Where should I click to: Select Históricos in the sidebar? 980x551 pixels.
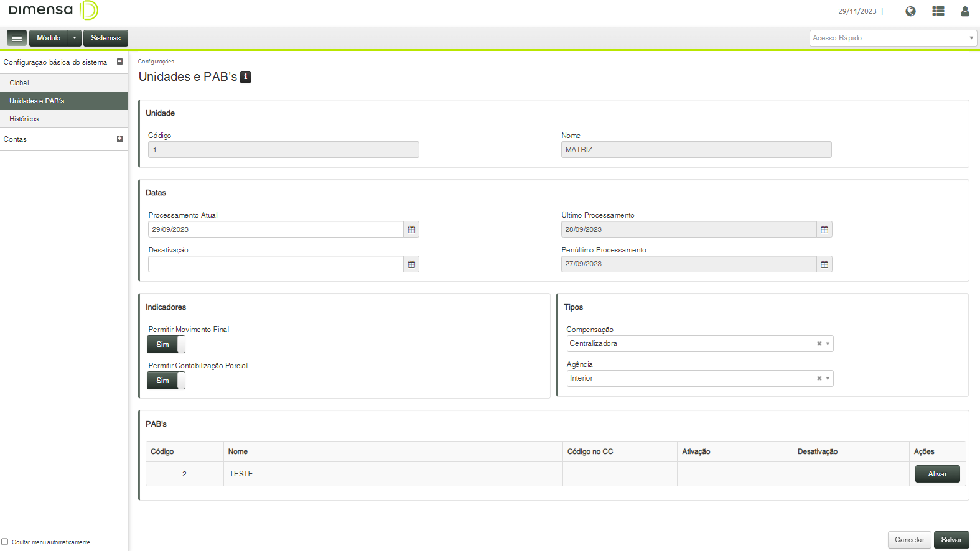click(x=24, y=119)
